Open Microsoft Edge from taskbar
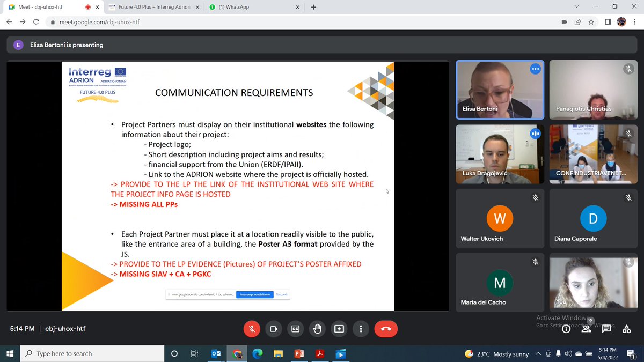644x362 pixels. (x=257, y=353)
